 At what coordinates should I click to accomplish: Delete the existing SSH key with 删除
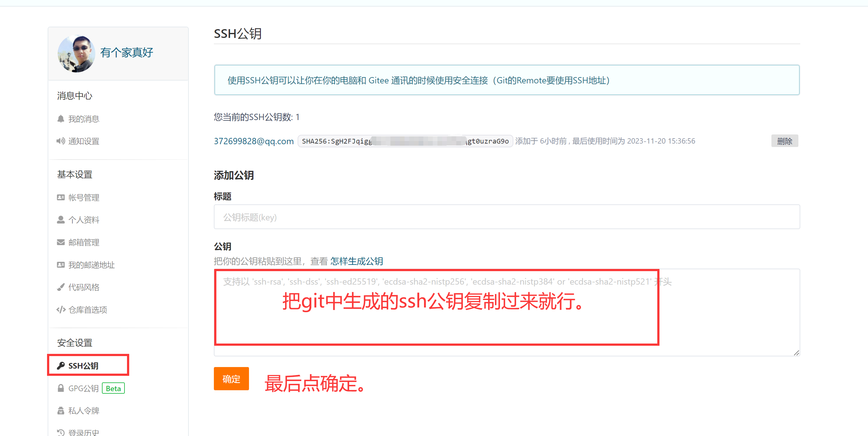[785, 141]
